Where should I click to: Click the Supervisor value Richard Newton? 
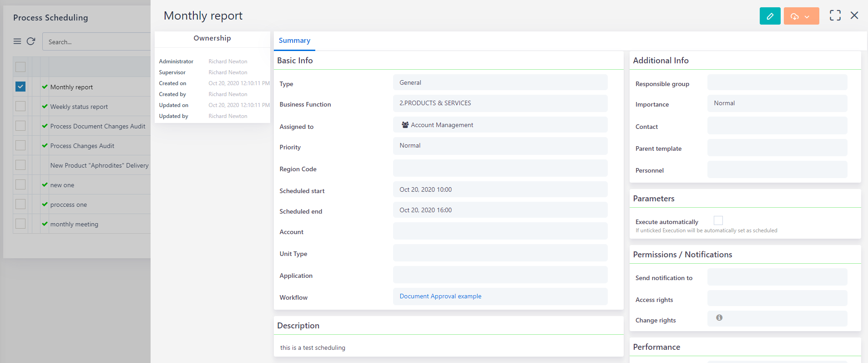pyautogui.click(x=228, y=72)
